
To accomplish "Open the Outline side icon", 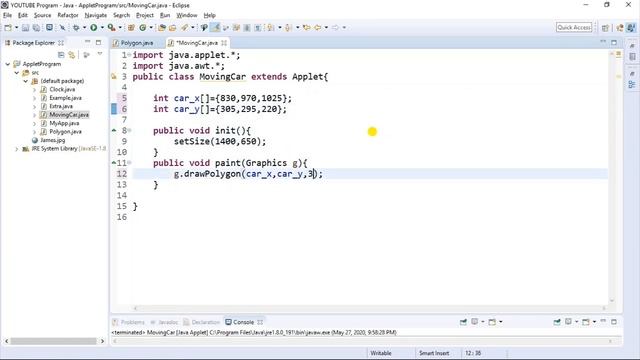I will 632,84.
